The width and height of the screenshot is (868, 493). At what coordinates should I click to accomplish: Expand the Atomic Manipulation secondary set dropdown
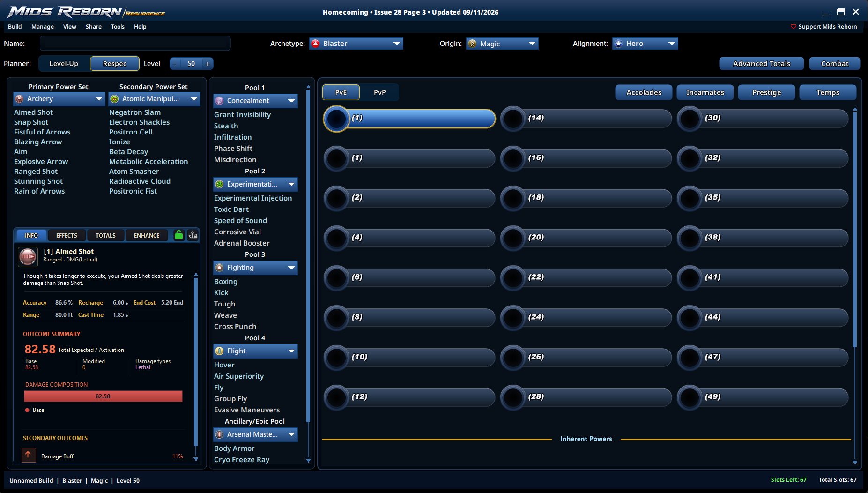(x=154, y=99)
